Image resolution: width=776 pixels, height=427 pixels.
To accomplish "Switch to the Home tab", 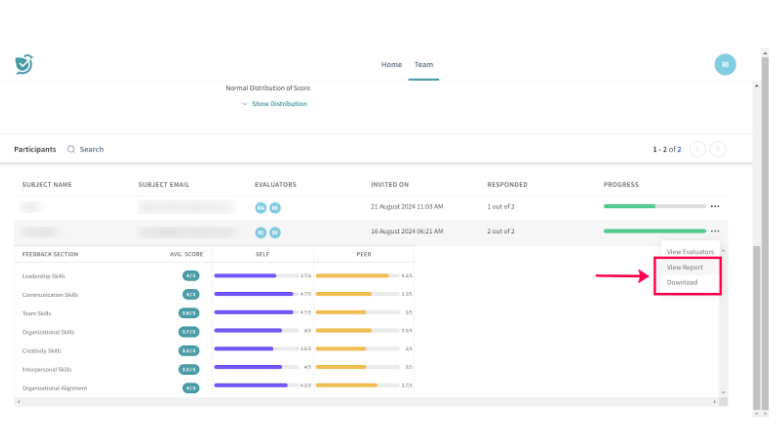I will [x=391, y=64].
